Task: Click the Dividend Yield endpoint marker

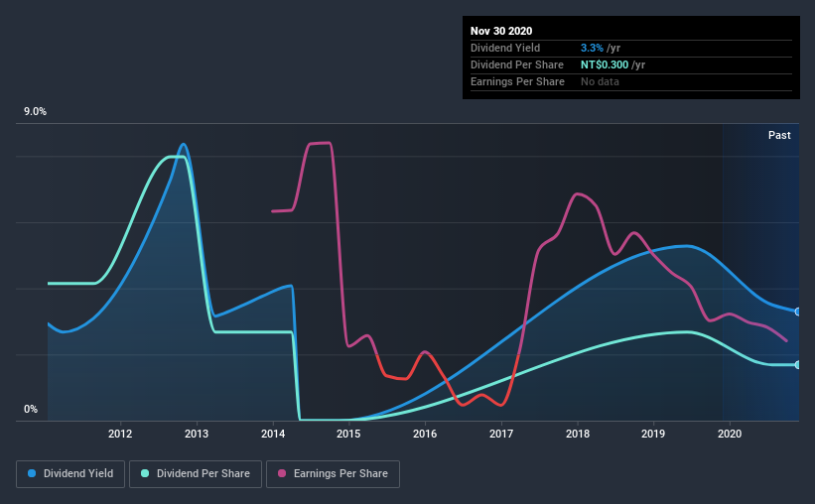Action: pyautogui.click(x=798, y=312)
